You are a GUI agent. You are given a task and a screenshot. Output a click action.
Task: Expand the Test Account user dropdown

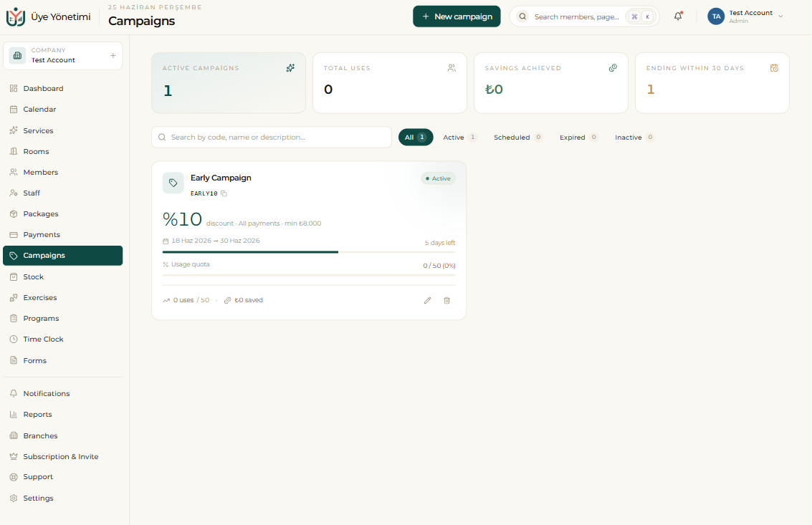pyautogui.click(x=746, y=16)
